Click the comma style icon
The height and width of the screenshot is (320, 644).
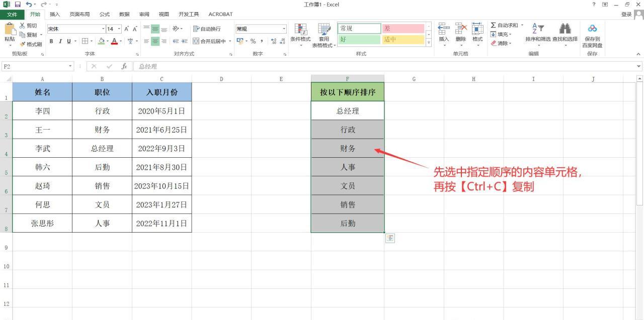[262, 41]
